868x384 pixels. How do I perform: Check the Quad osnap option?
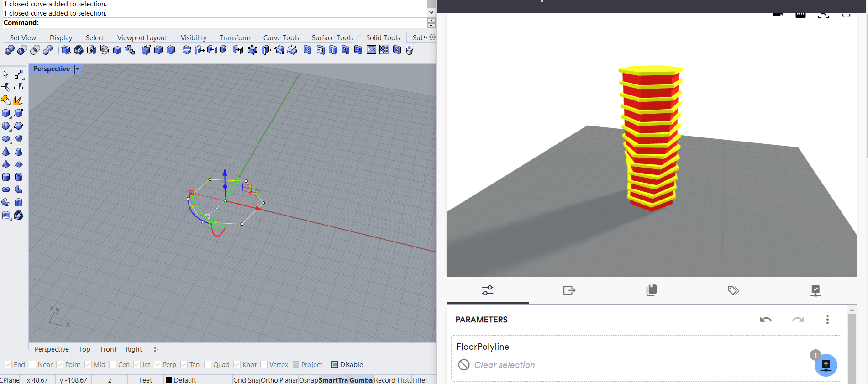coord(208,364)
